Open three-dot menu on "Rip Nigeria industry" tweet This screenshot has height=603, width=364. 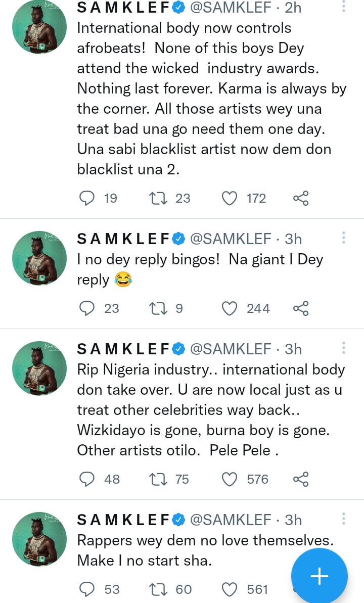(344, 348)
